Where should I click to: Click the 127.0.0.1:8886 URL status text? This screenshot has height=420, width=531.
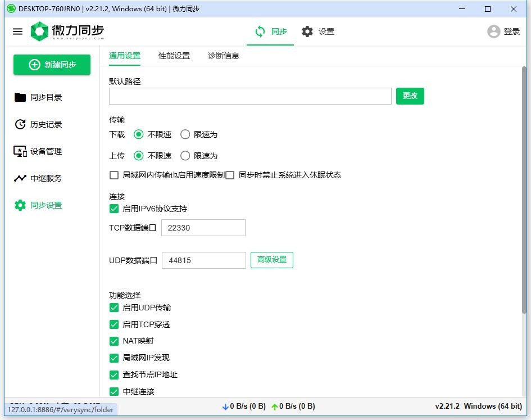pos(60,409)
